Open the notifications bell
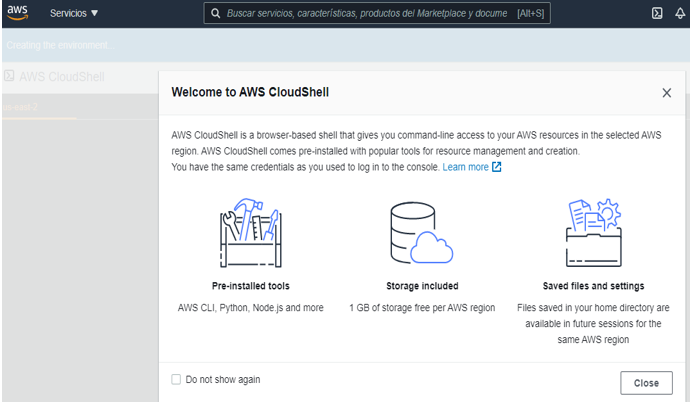The width and height of the screenshot is (690, 402). [680, 13]
